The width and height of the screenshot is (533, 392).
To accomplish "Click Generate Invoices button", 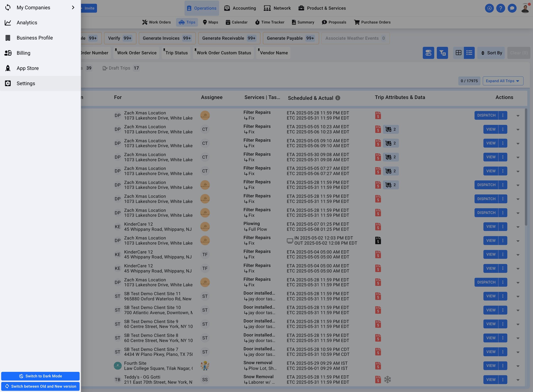I will click(x=167, y=38).
